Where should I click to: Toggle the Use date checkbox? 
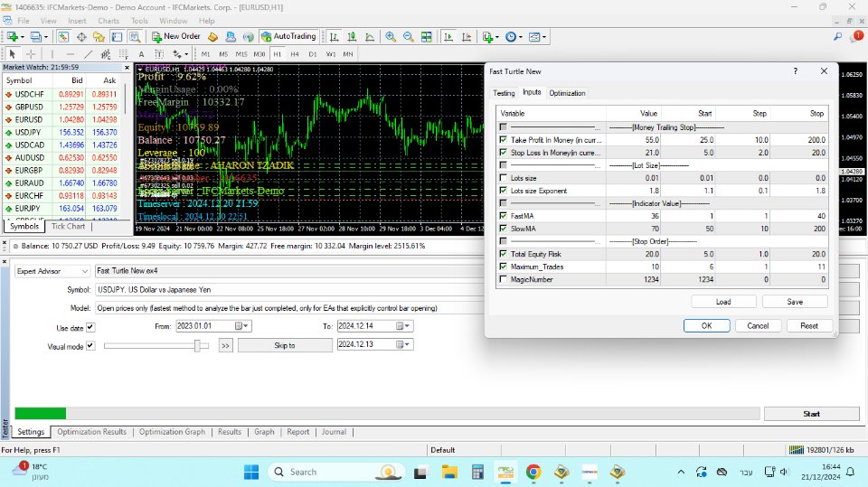(x=90, y=327)
